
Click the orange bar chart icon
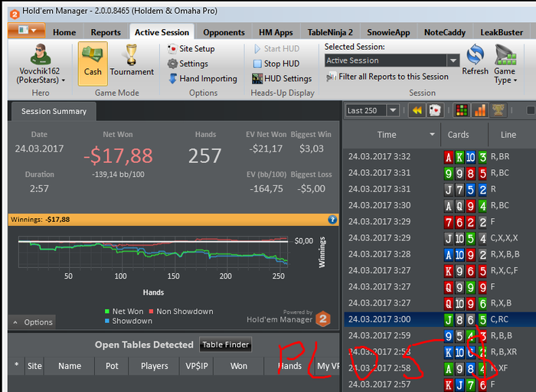(480, 110)
